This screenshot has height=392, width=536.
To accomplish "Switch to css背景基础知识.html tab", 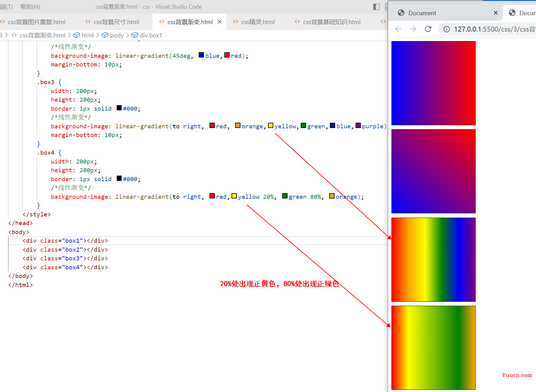I will pos(331,22).
